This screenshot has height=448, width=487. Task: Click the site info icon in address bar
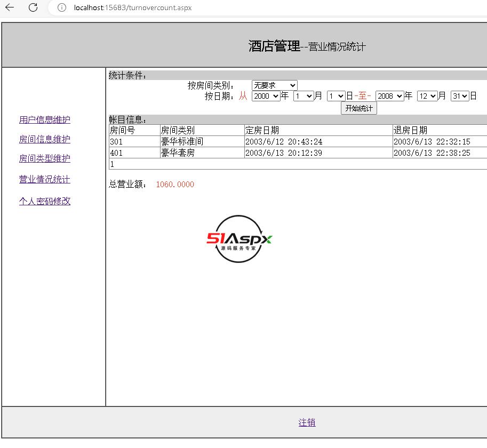pos(62,8)
